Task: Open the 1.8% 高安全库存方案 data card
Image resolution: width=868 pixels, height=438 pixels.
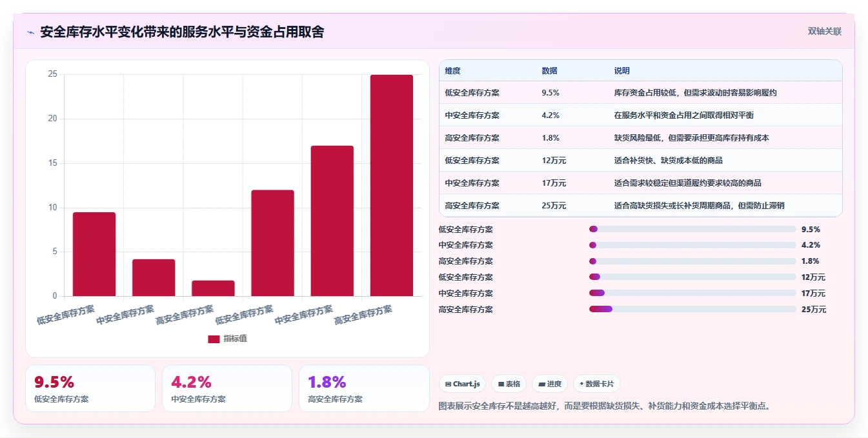Action: (x=364, y=388)
